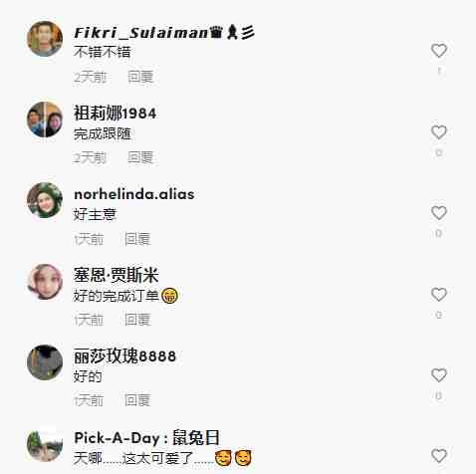Open 塞恩·贾斯米's profile avatar
Image resolution: width=476 pixels, height=474 pixels.
coord(45,282)
